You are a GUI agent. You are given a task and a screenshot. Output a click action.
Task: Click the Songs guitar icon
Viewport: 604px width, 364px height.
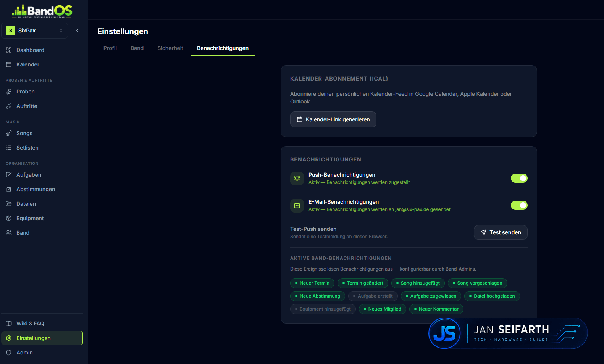[9, 133]
